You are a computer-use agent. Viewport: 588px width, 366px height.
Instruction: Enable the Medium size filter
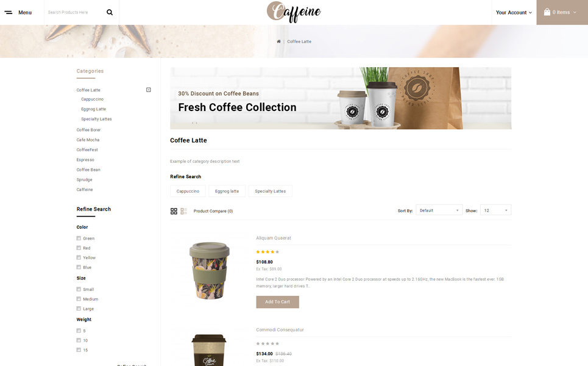point(79,299)
